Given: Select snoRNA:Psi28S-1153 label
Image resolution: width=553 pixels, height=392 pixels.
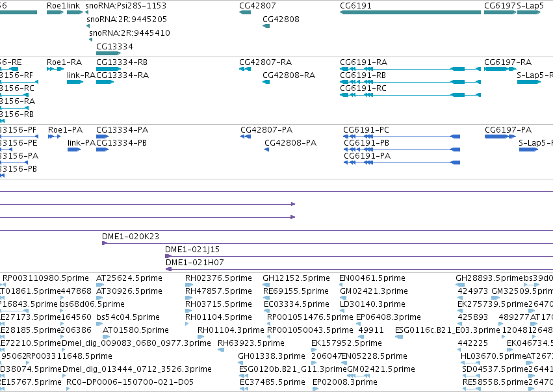Looking at the screenshot, I should point(126,6).
